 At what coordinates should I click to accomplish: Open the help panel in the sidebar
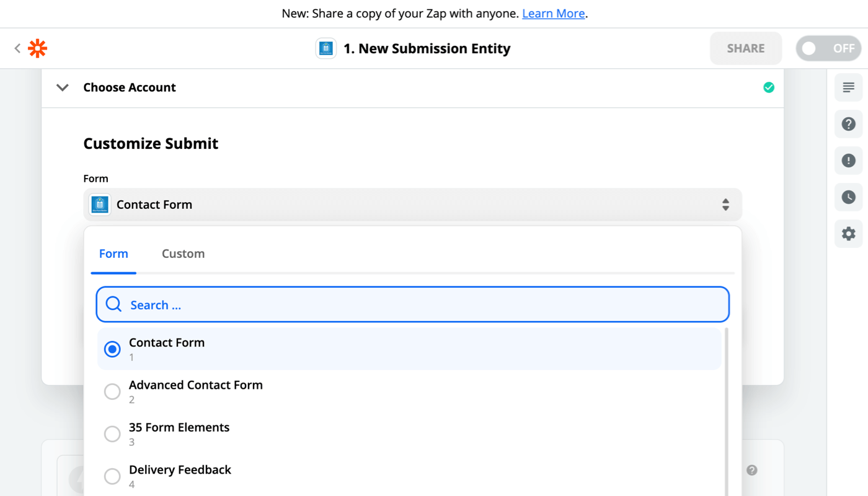coord(848,123)
